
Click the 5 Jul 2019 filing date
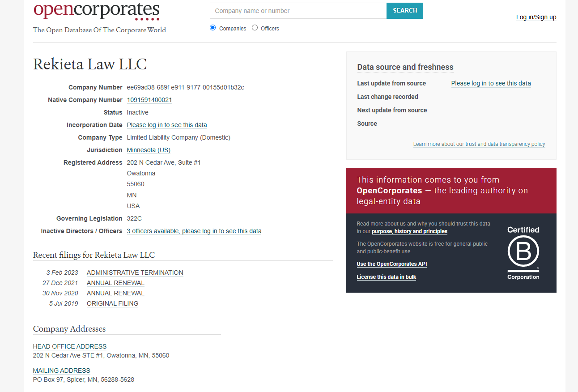(64, 303)
